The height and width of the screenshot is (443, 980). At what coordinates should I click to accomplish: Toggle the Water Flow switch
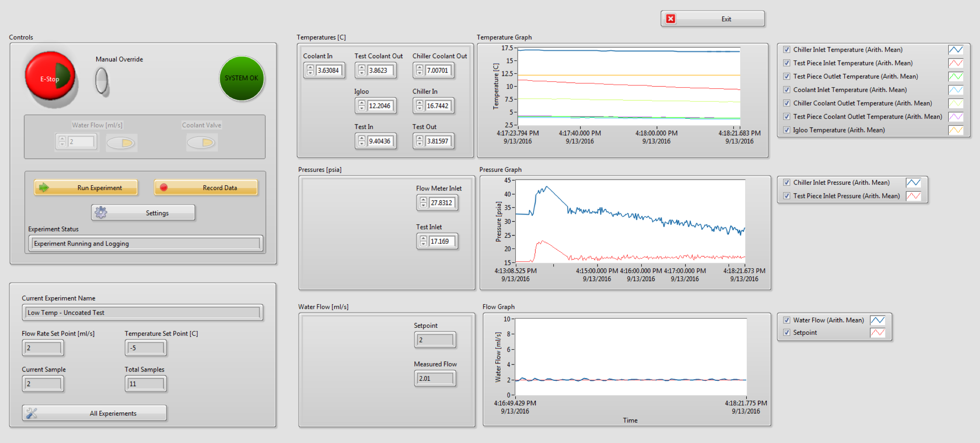[121, 143]
